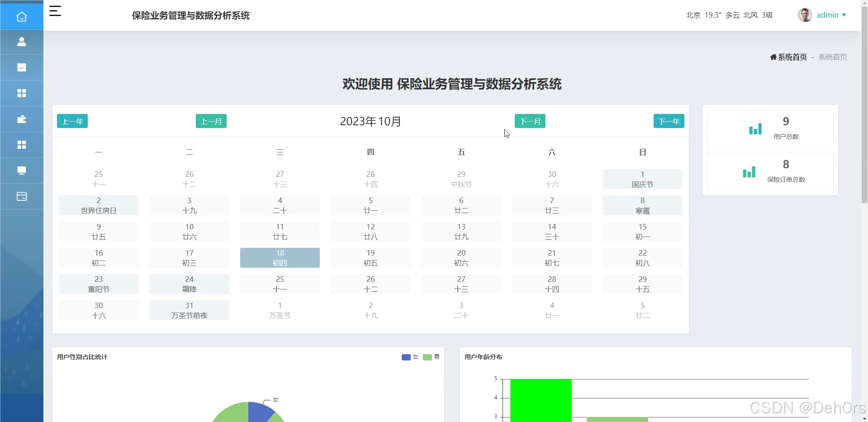Select October 27 十三 date
868x422 pixels.
pyautogui.click(x=461, y=284)
